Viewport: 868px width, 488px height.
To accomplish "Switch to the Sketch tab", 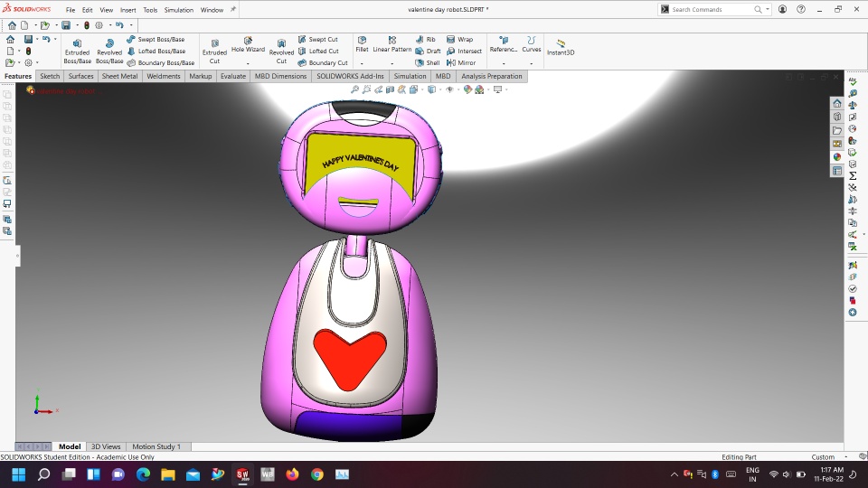I will click(50, 77).
